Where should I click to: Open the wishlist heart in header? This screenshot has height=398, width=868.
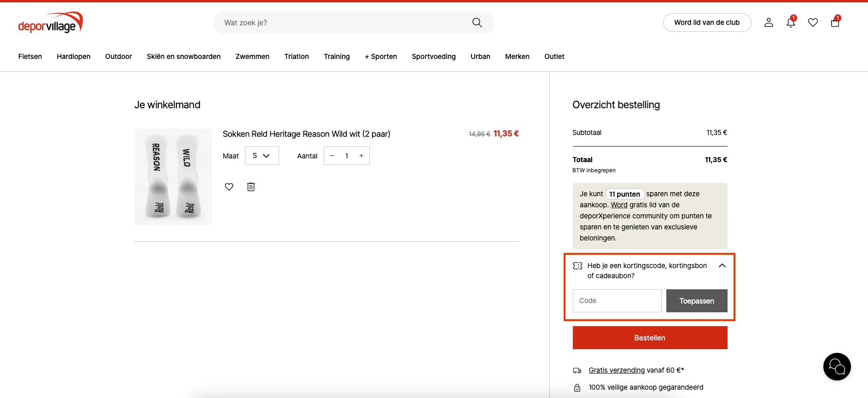point(813,23)
